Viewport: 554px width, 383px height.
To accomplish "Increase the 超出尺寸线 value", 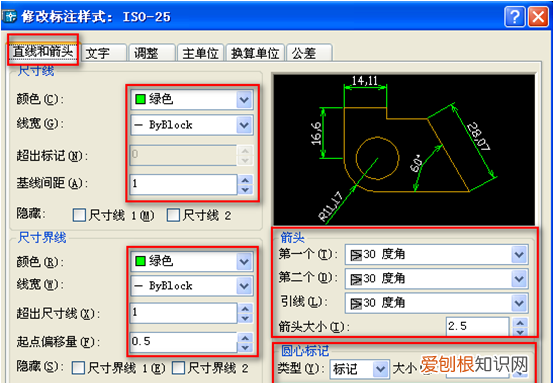I will click(x=245, y=308).
